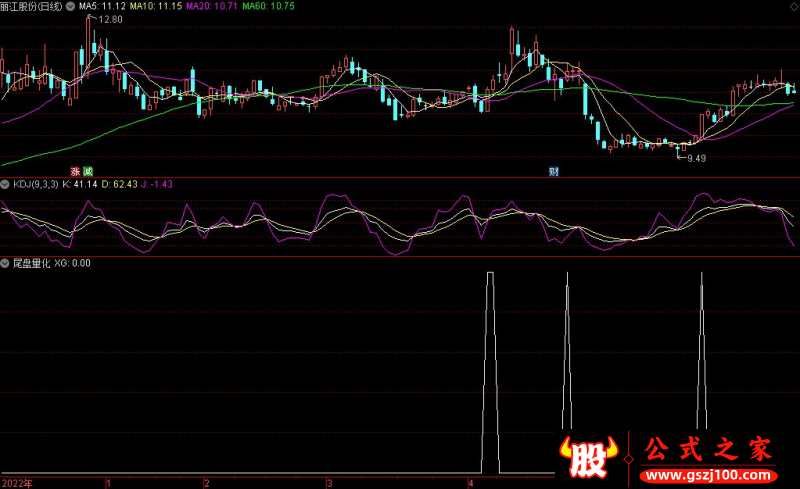This screenshot has height=489, width=800.
Task: Click the blue 财 marker icon
Action: [553, 171]
